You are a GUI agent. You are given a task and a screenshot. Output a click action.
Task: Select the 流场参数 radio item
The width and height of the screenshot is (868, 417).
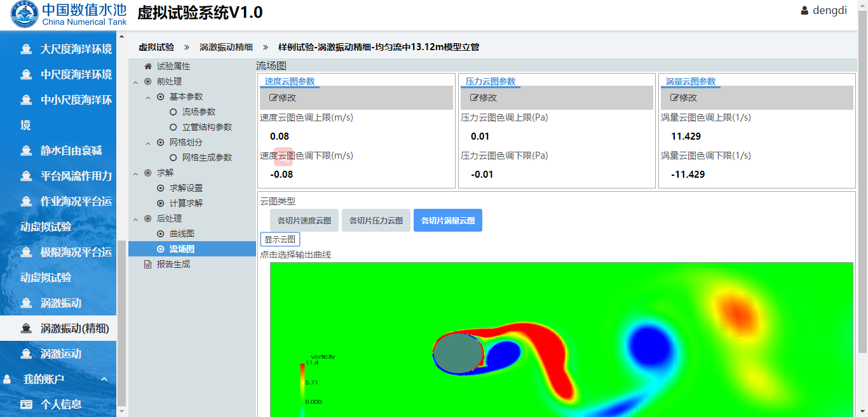pos(173,112)
